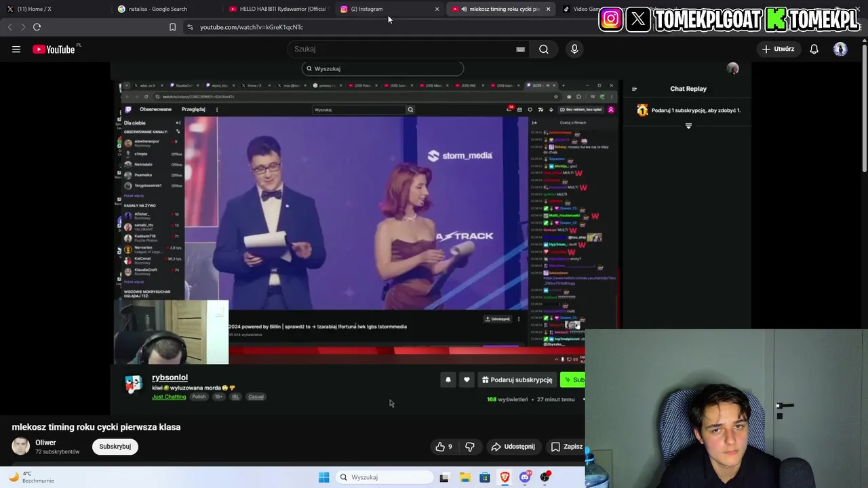Open site settings icon beside URL
868x488 pixels.
coord(190,27)
